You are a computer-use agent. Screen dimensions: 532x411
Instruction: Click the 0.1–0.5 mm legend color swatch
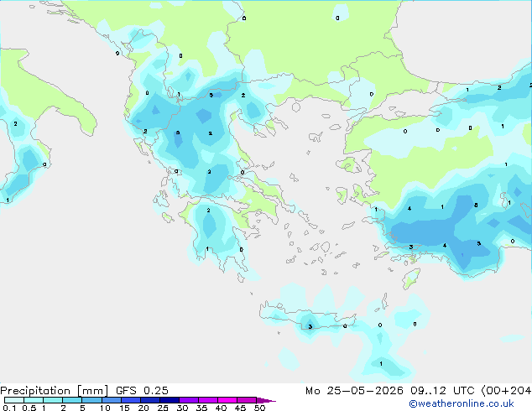coord(14,400)
